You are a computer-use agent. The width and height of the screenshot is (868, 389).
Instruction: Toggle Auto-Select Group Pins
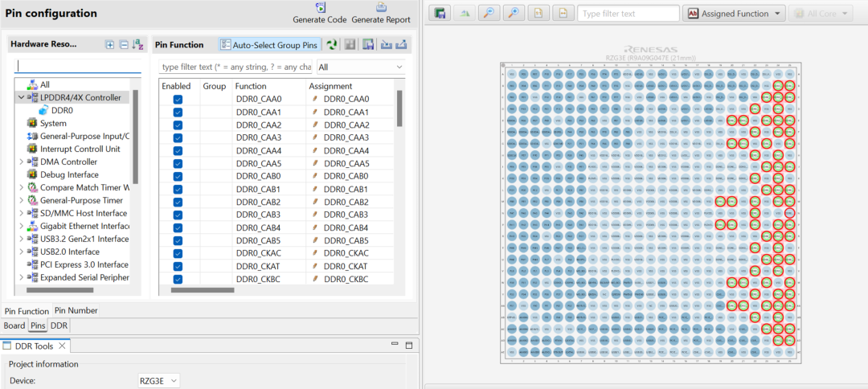[x=270, y=45]
